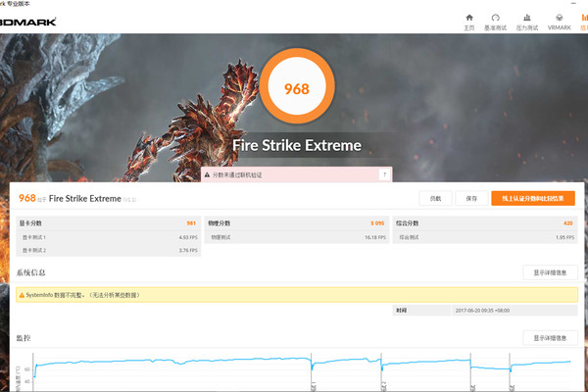The image size is (588, 392).
Task: Click the 1.95 FPS value
Action: coord(564,237)
